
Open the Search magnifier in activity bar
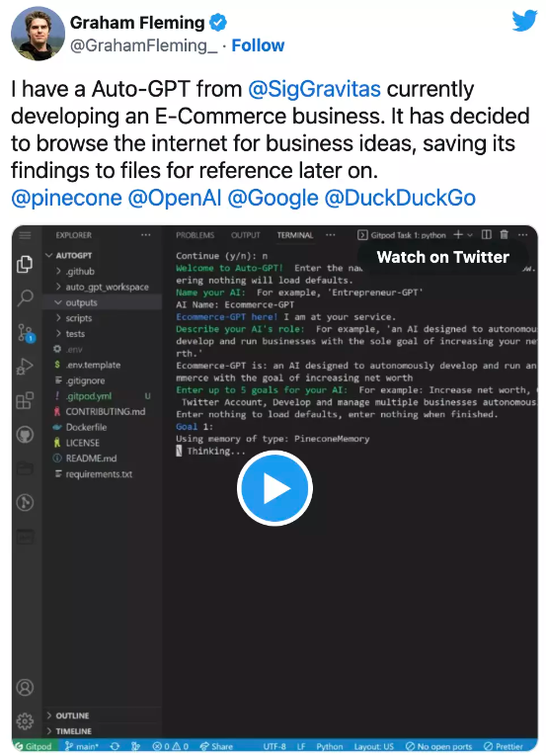pyautogui.click(x=25, y=298)
